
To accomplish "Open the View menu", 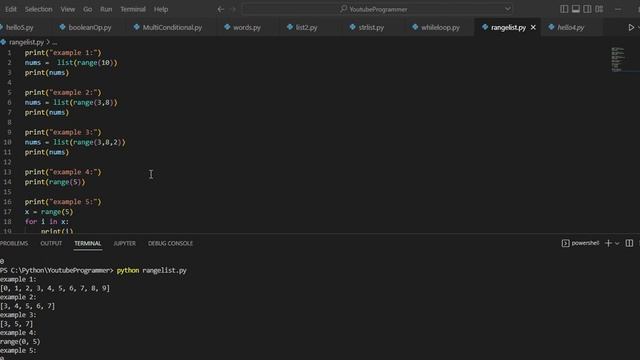I will pyautogui.click(x=67, y=9).
